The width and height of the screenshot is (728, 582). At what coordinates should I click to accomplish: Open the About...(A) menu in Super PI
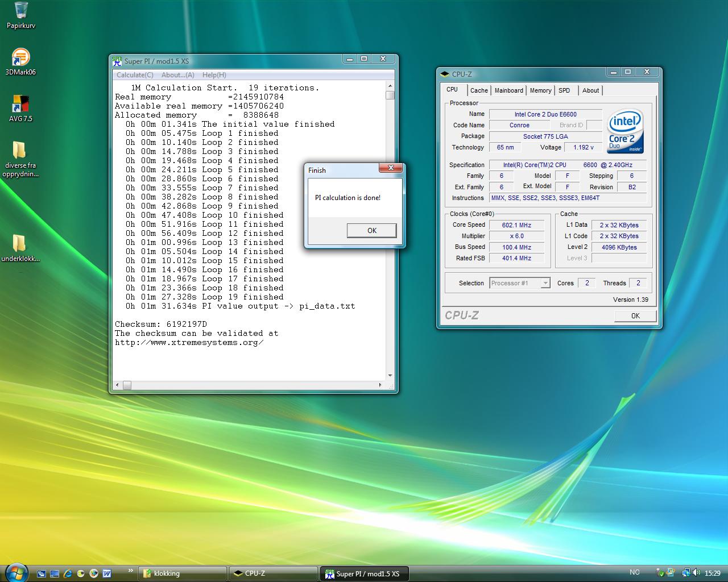pyautogui.click(x=178, y=75)
